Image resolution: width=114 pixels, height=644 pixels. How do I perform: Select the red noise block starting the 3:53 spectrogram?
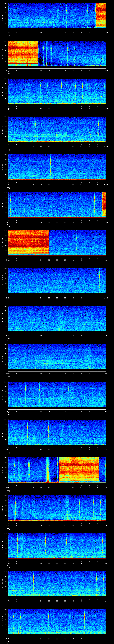pos(23,53)
